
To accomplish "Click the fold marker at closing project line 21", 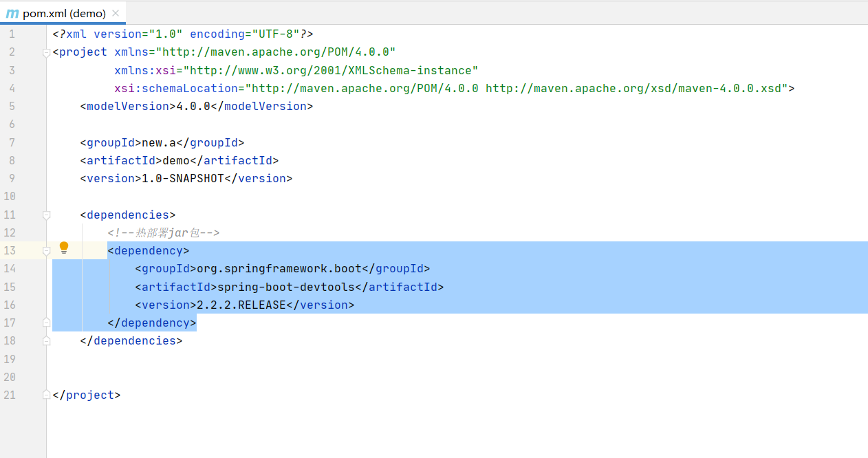I will click(46, 395).
